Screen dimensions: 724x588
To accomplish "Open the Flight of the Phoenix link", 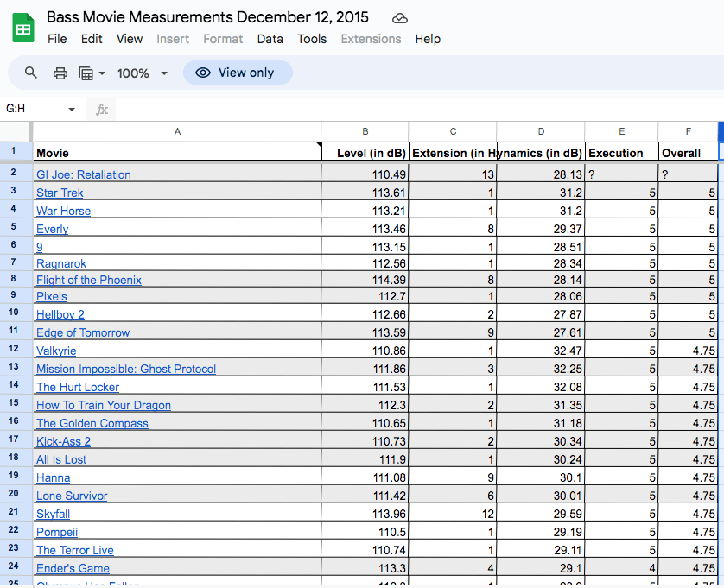I will (x=89, y=280).
